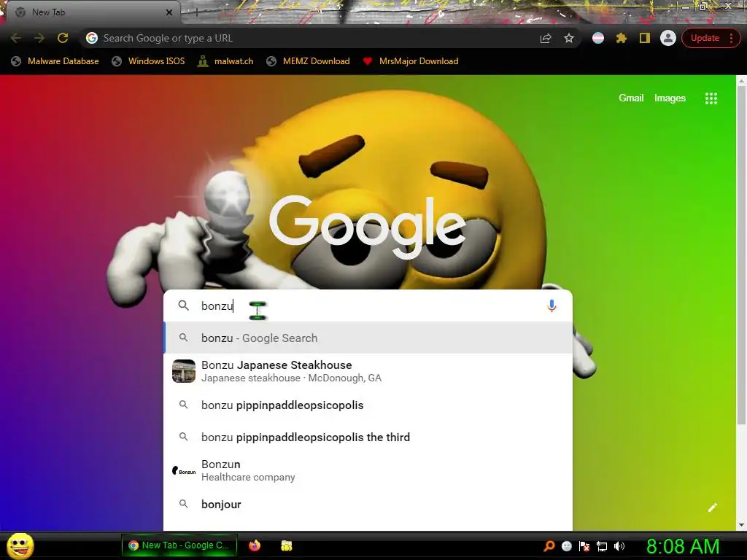This screenshot has height=560, width=747.
Task: Click the orange magnifier tray icon
Action: coord(549,546)
